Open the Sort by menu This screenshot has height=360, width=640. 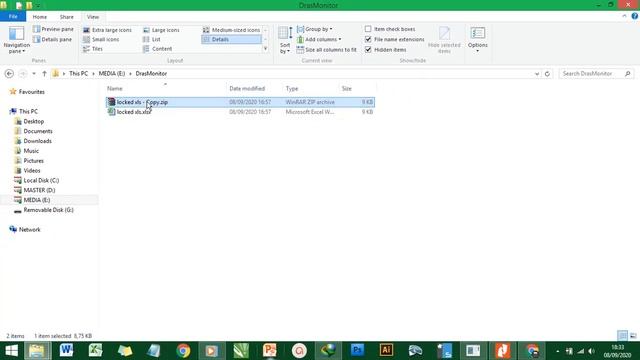[x=285, y=40]
